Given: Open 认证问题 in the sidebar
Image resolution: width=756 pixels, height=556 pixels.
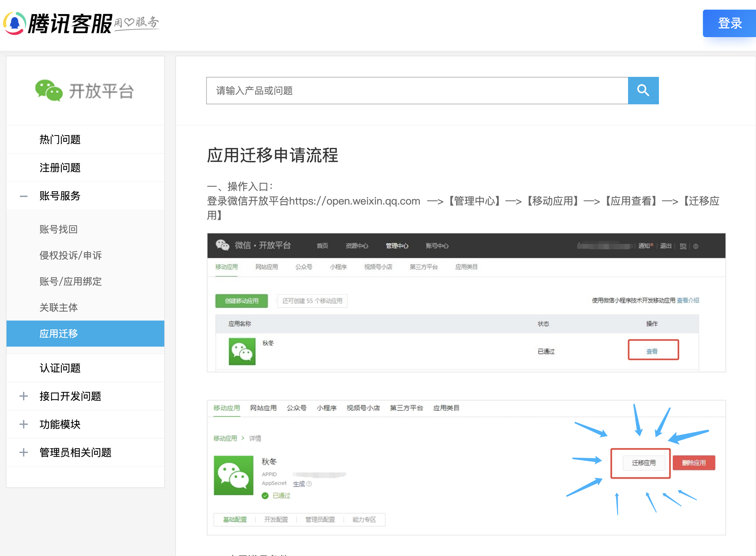Looking at the screenshot, I should (x=60, y=368).
